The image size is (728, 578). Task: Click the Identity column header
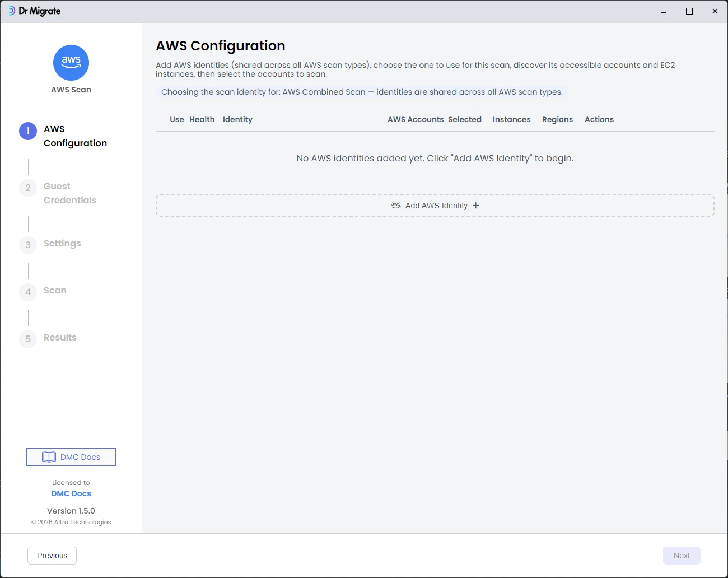237,119
